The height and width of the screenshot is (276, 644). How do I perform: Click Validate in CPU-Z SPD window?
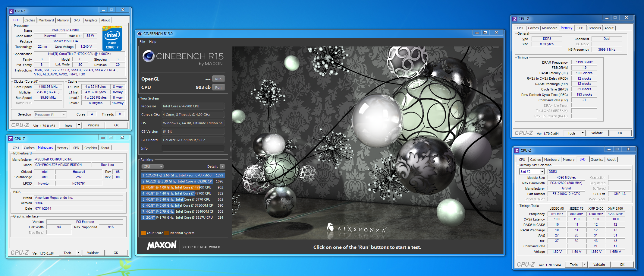coord(599,265)
